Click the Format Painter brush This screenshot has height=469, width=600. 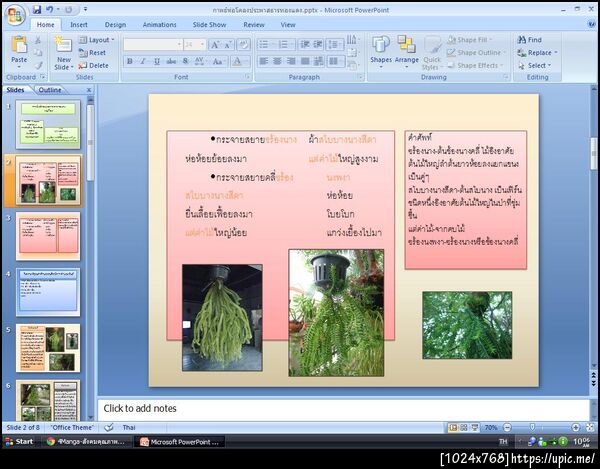38,65
